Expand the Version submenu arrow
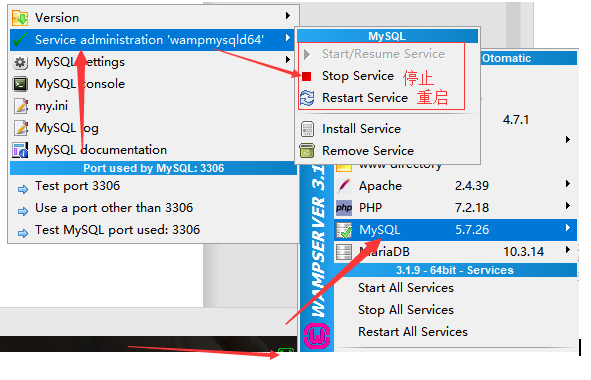 (288, 15)
